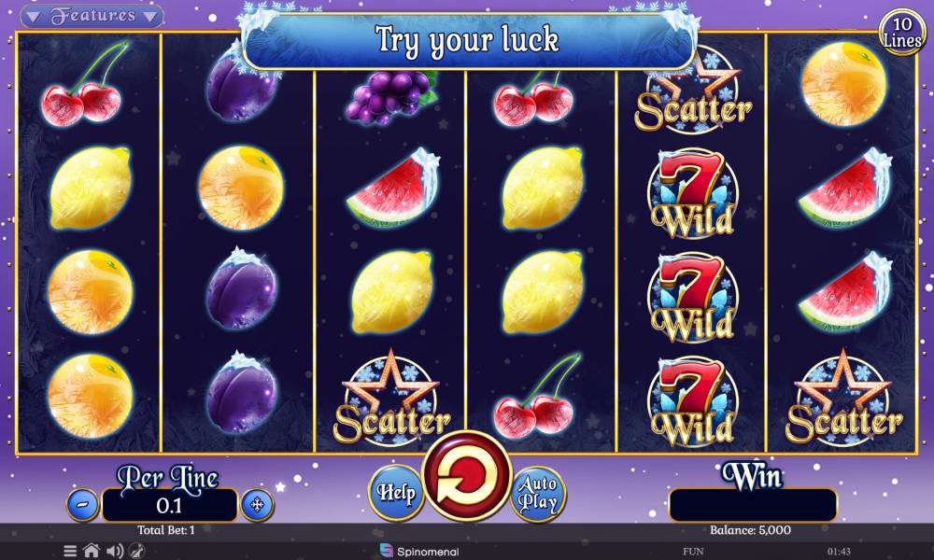The width and height of the screenshot is (934, 560).
Task: Click the Scatter symbol on the third reel
Action: (x=390, y=399)
